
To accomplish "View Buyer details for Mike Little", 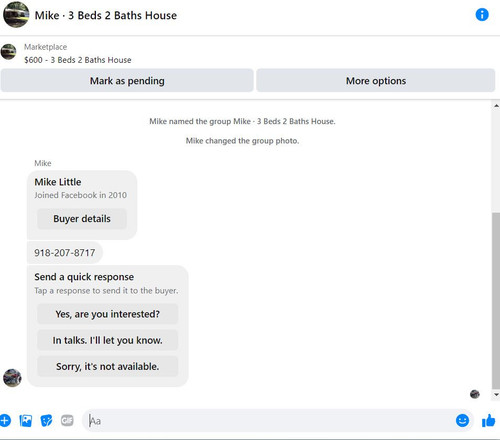I will click(x=82, y=219).
